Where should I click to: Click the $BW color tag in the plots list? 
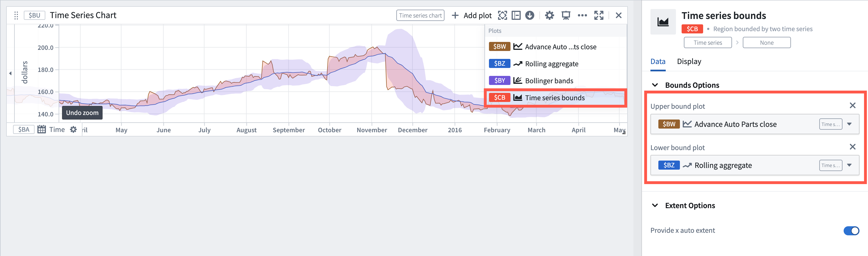[x=499, y=47]
